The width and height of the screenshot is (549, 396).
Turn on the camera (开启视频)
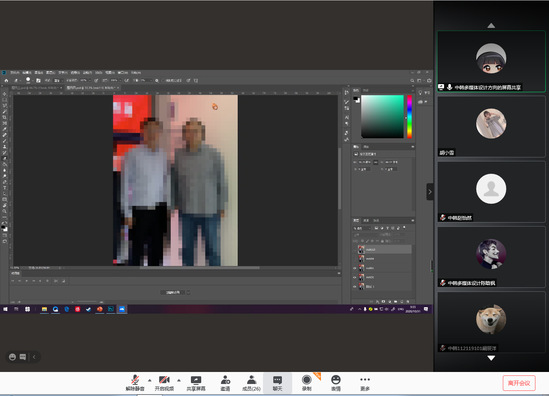click(164, 383)
